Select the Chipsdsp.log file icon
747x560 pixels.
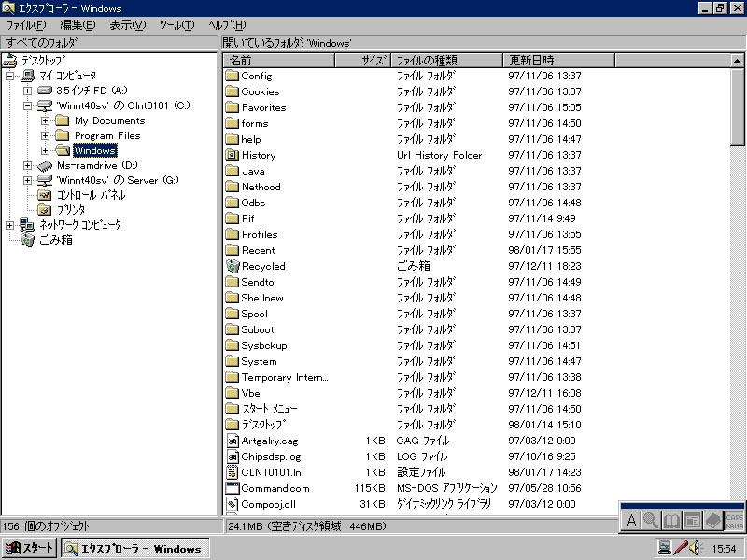click(x=232, y=456)
